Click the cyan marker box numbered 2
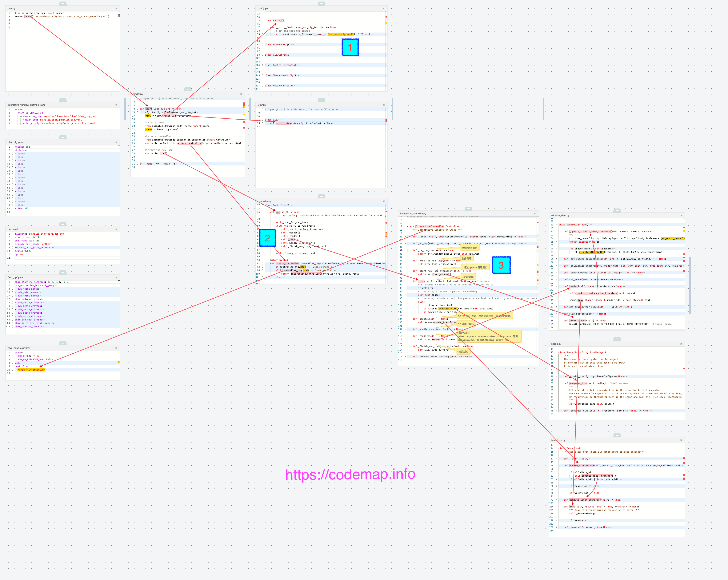This screenshot has height=580, width=728. pos(267,238)
